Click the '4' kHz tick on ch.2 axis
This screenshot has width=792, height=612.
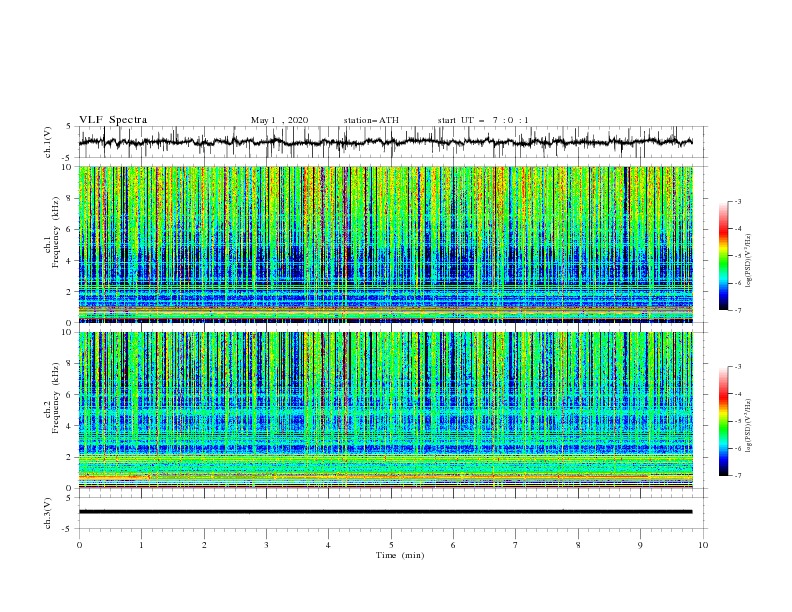click(70, 426)
